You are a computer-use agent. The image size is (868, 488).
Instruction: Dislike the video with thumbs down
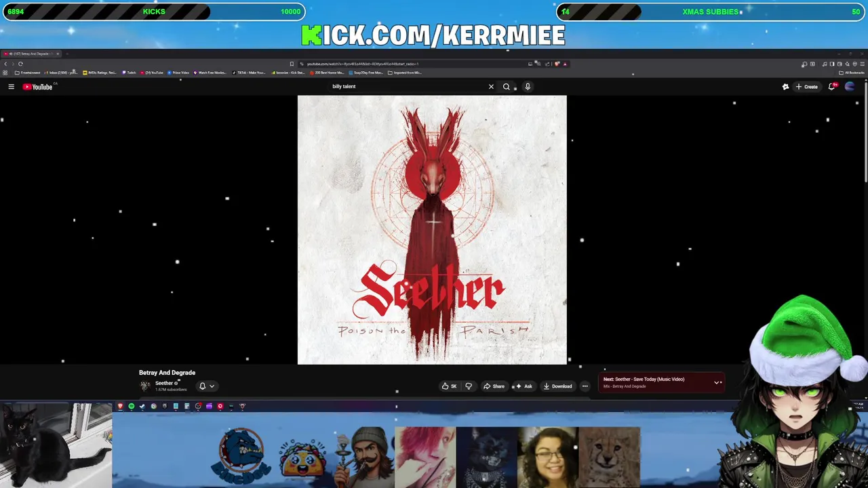pos(469,386)
